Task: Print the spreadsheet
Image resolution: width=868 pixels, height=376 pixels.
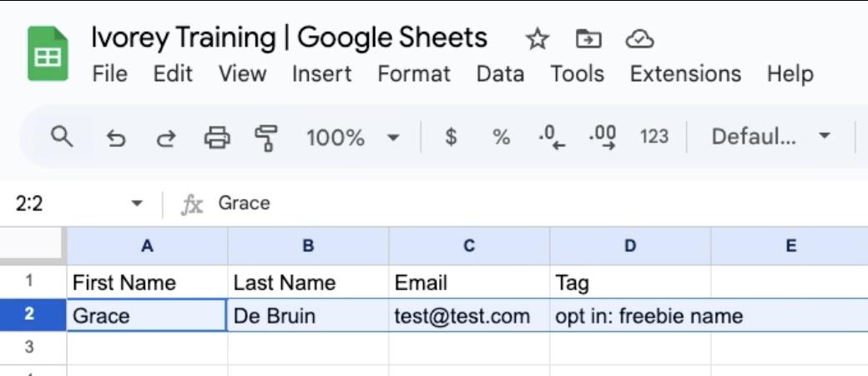Action: pyautogui.click(x=217, y=137)
